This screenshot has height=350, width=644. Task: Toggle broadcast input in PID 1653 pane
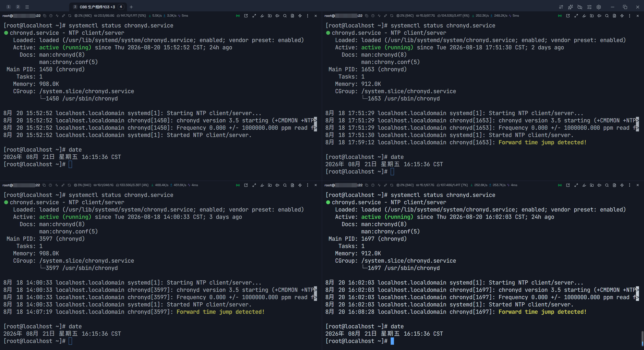pos(560,16)
